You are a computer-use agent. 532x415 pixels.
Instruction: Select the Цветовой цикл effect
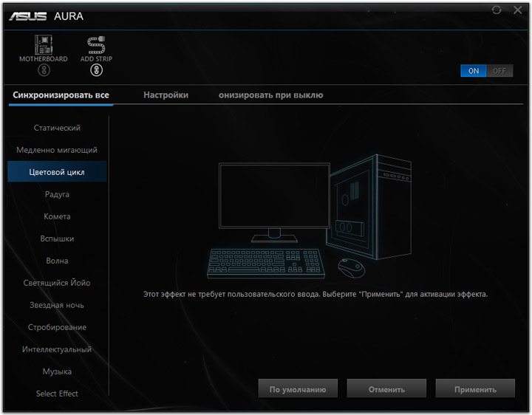point(57,172)
